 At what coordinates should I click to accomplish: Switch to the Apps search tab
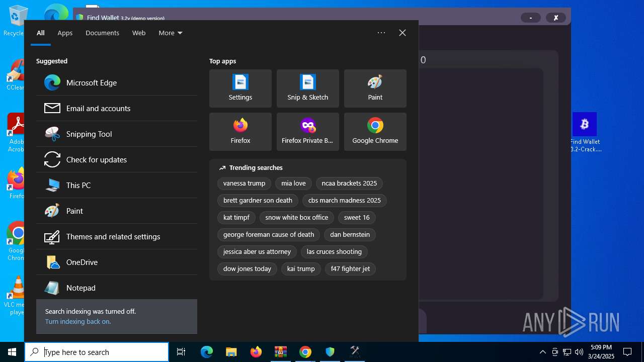click(x=65, y=33)
